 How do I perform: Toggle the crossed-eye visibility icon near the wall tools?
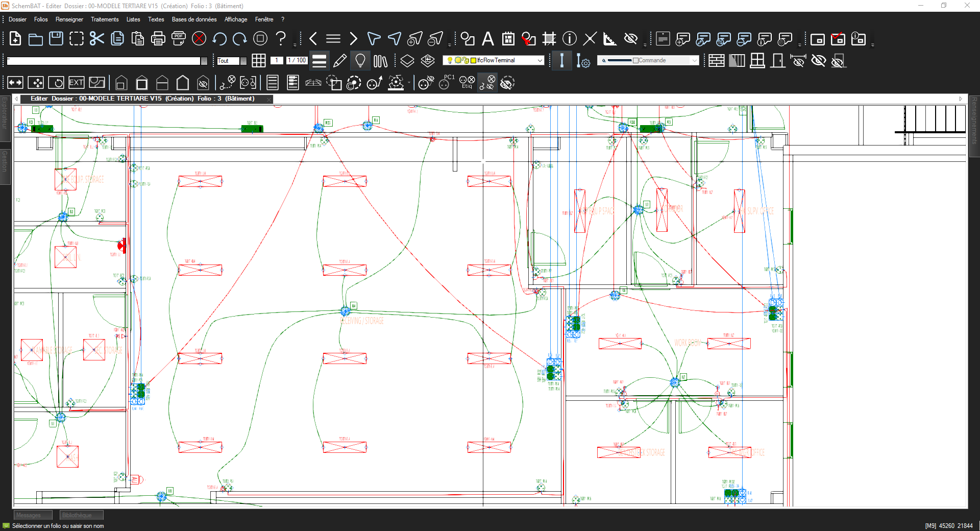pyautogui.click(x=819, y=61)
